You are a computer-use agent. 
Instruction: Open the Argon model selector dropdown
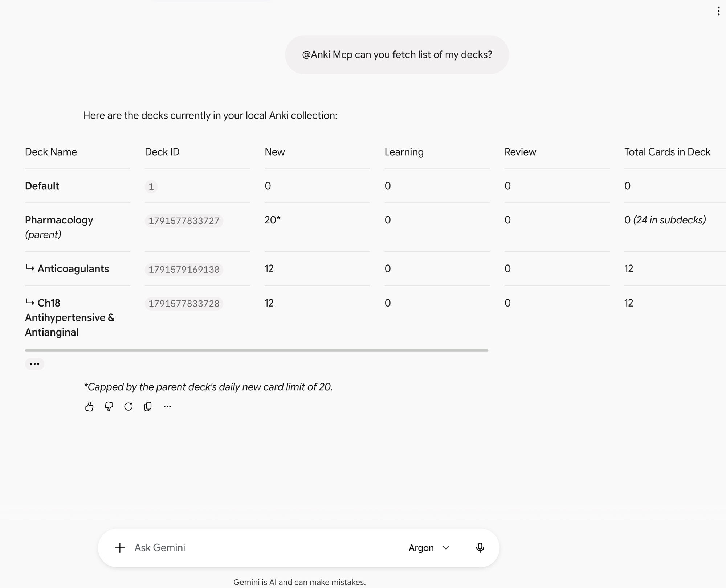(x=429, y=548)
